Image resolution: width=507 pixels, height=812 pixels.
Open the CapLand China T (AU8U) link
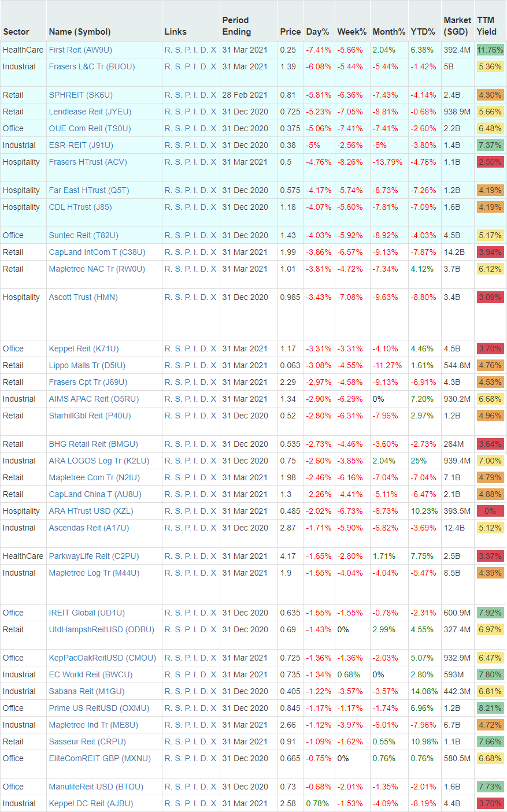click(95, 494)
